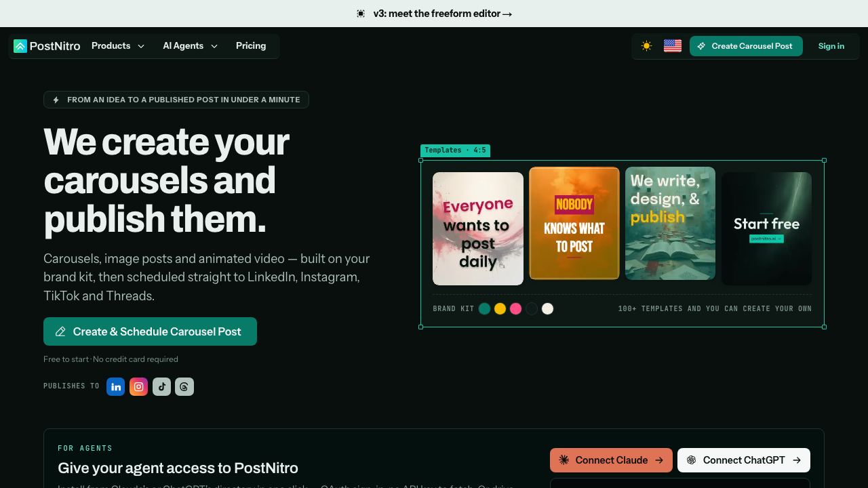Image resolution: width=868 pixels, height=488 pixels.
Task: Click the 'We create your carousels and publish them.' headline
Action: pyautogui.click(x=167, y=180)
